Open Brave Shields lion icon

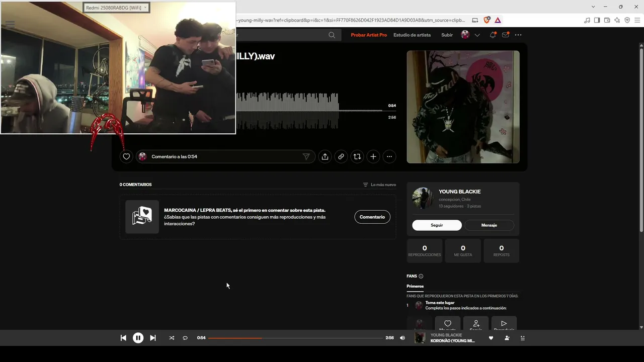487,20
